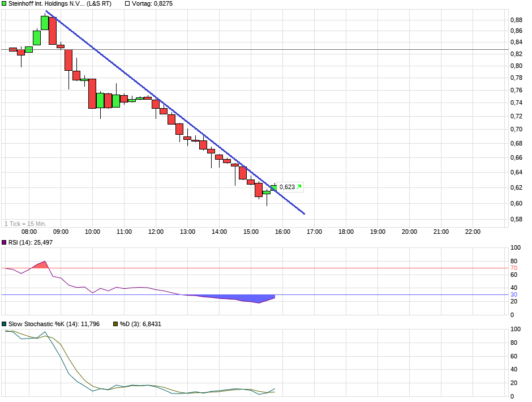Click the green arrow in the 0,623 price label
The width and height of the screenshot is (532, 402).
coord(299,187)
